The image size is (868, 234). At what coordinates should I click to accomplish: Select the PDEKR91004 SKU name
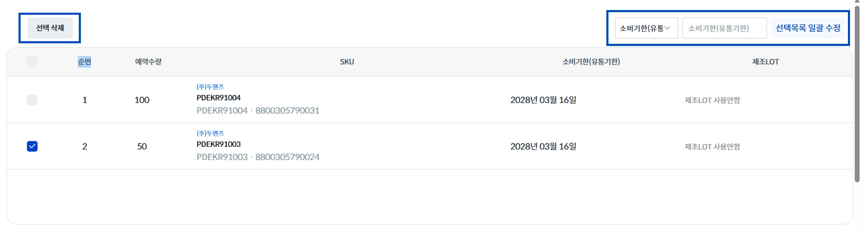click(x=218, y=98)
